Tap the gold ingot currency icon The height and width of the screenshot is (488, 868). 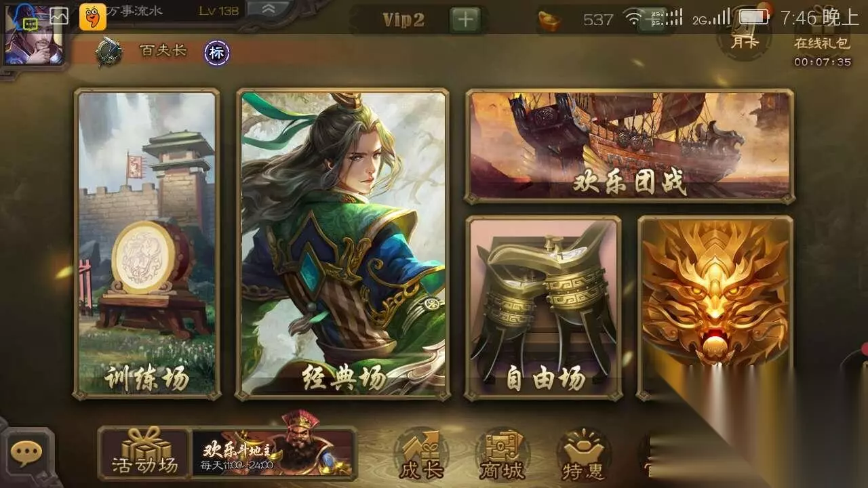[550, 20]
